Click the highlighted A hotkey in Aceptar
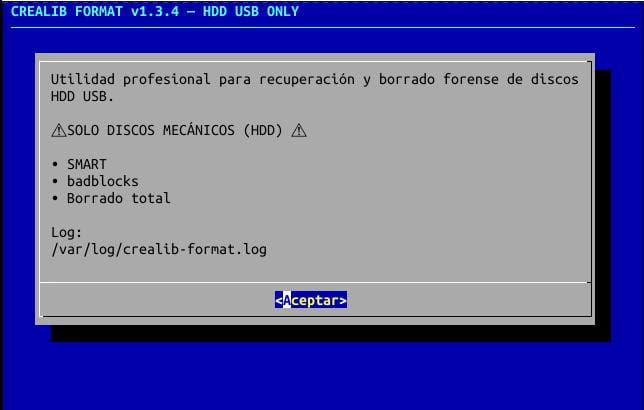The width and height of the screenshot is (644, 410). [287, 300]
